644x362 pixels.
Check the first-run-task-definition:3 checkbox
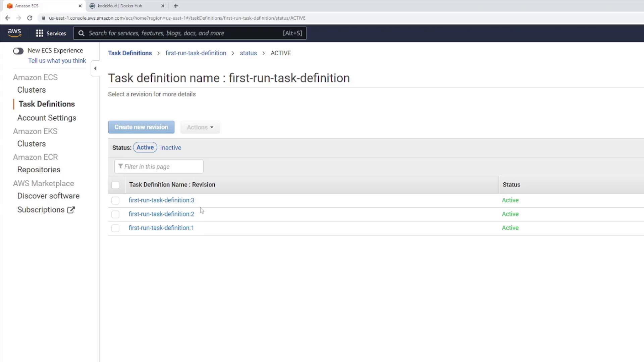[x=115, y=200]
